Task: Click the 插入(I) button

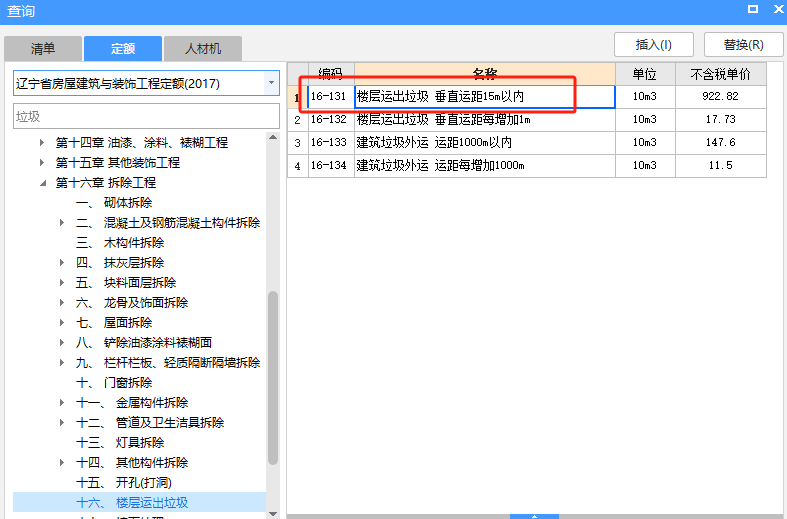Action: click(x=653, y=45)
